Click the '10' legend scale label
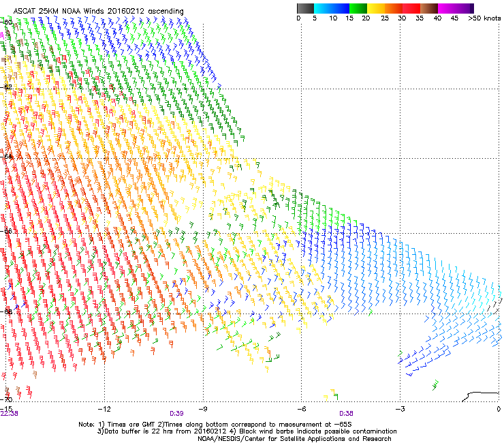Viewport: 504px width, 443px height. tap(333, 18)
